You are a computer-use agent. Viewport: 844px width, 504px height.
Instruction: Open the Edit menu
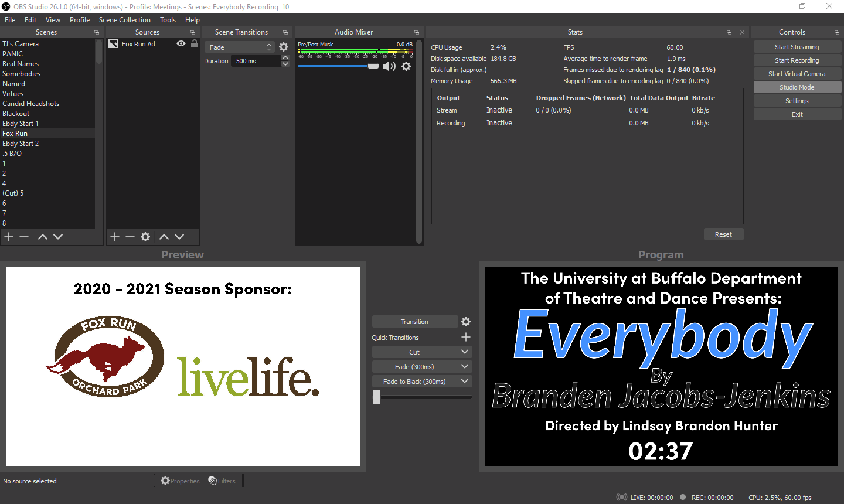click(30, 20)
